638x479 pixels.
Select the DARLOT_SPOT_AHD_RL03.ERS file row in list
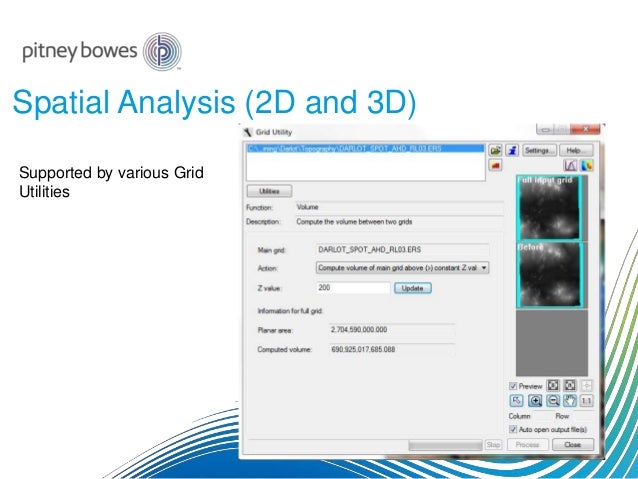[x=365, y=149]
